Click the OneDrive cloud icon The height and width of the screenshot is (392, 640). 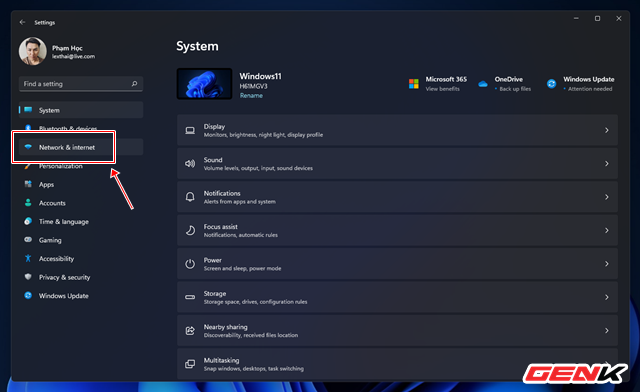pos(483,84)
